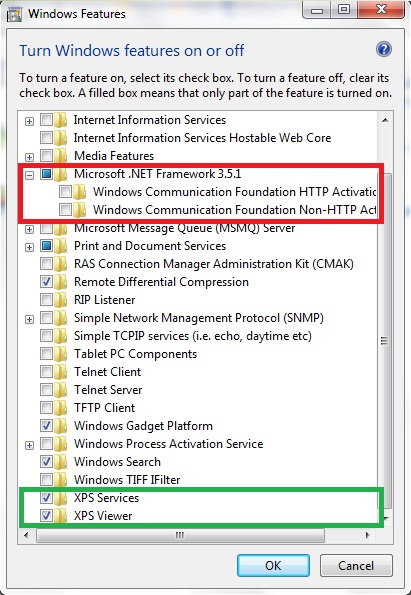Click the Cancel button

(x=356, y=565)
